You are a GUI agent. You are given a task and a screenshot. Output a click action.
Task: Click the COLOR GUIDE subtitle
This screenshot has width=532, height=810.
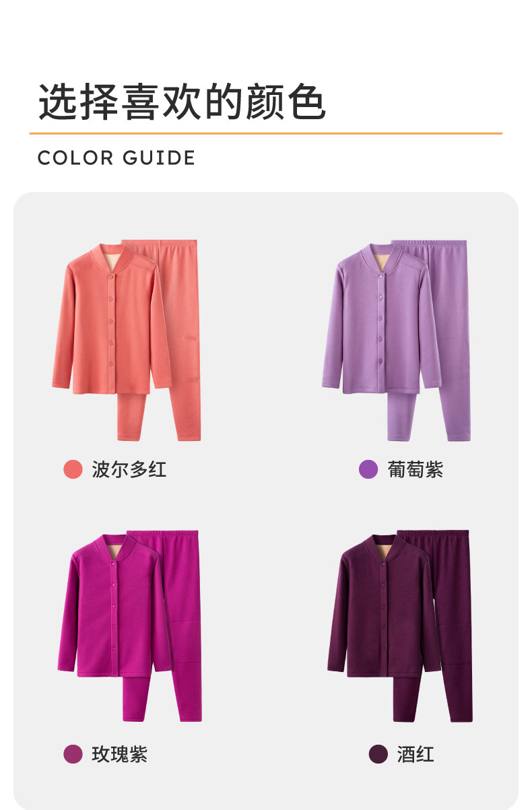(117, 158)
